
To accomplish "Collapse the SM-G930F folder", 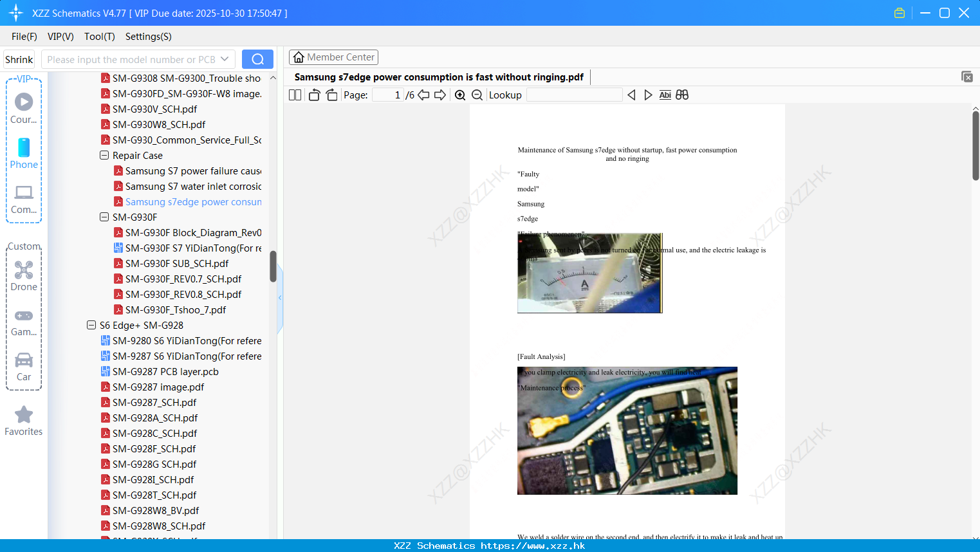I will [104, 217].
